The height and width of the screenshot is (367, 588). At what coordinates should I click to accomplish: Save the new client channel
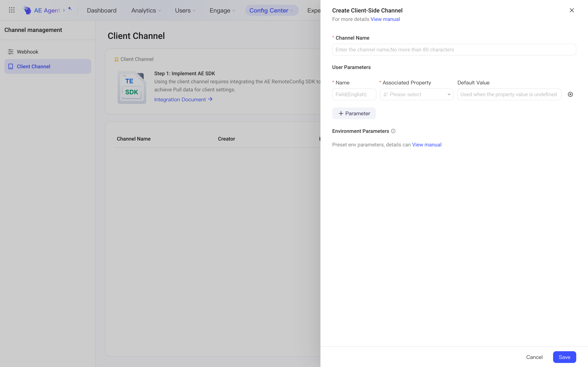(x=564, y=357)
